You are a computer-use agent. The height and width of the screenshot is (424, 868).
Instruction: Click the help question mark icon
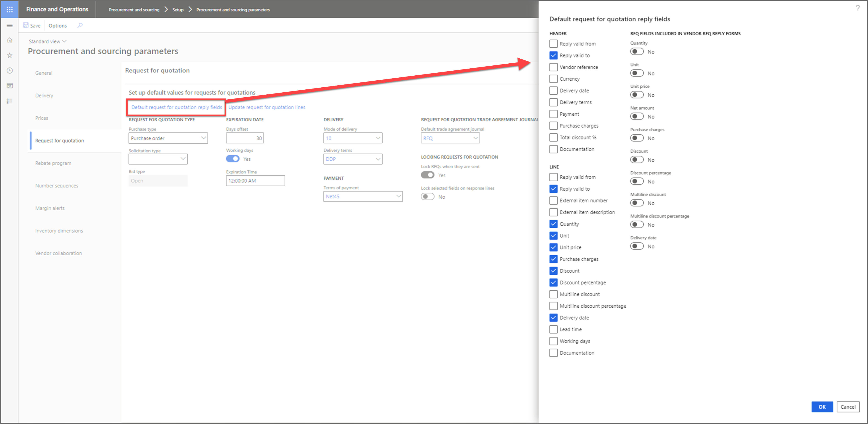pyautogui.click(x=858, y=8)
